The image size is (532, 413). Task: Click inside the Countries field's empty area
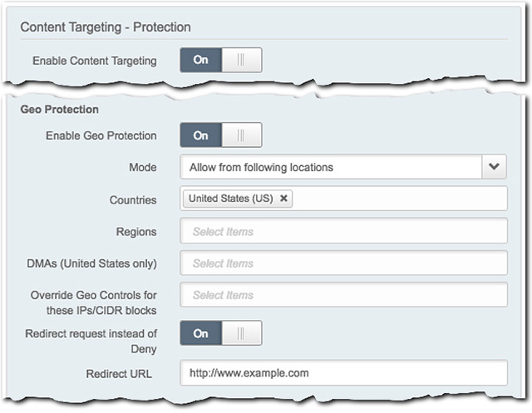click(x=399, y=199)
